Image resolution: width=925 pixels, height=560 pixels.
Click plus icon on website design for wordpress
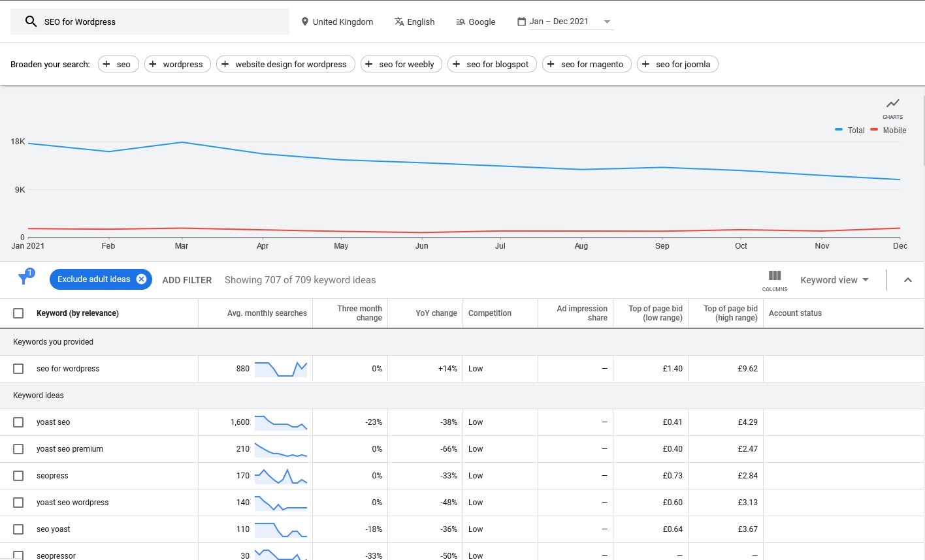point(225,64)
